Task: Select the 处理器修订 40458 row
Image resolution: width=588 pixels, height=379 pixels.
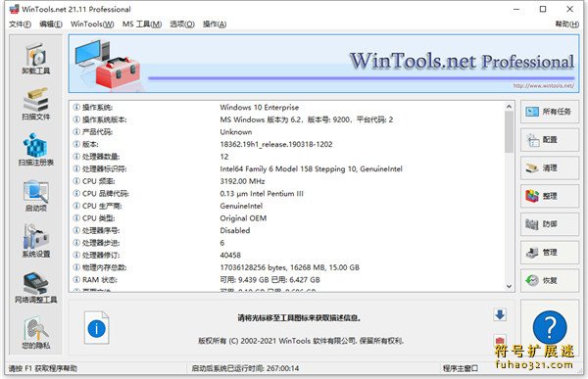Action: 287,256
